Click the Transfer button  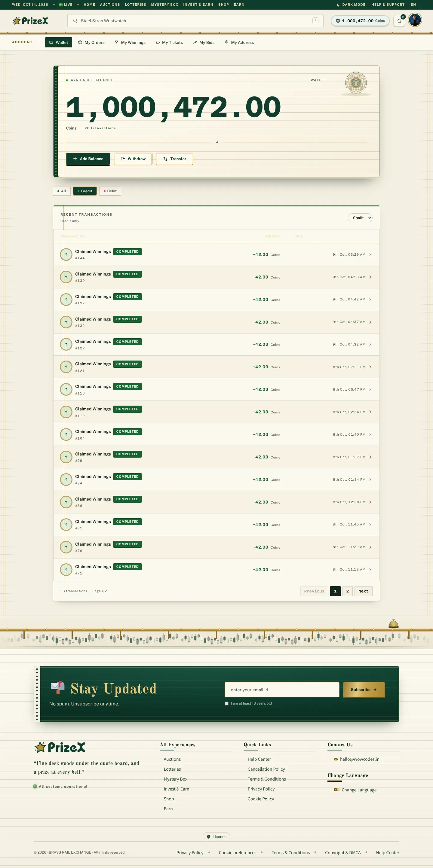pos(175,159)
